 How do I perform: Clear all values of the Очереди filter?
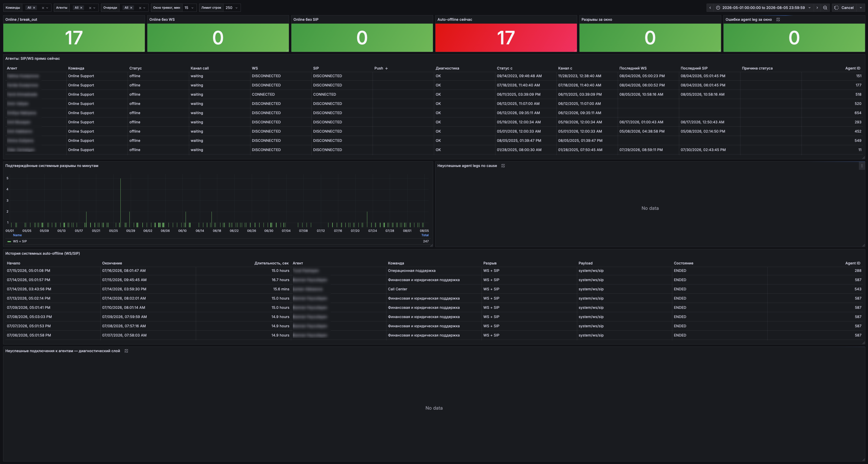[140, 8]
